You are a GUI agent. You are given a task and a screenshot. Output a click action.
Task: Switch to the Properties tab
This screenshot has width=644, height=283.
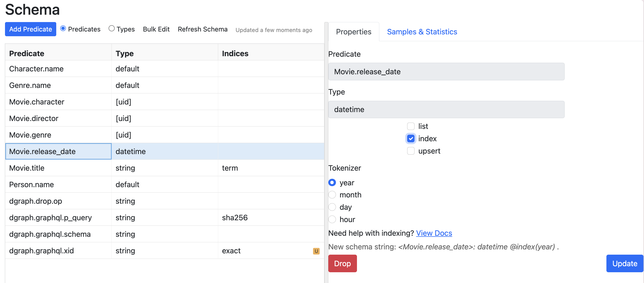[353, 32]
